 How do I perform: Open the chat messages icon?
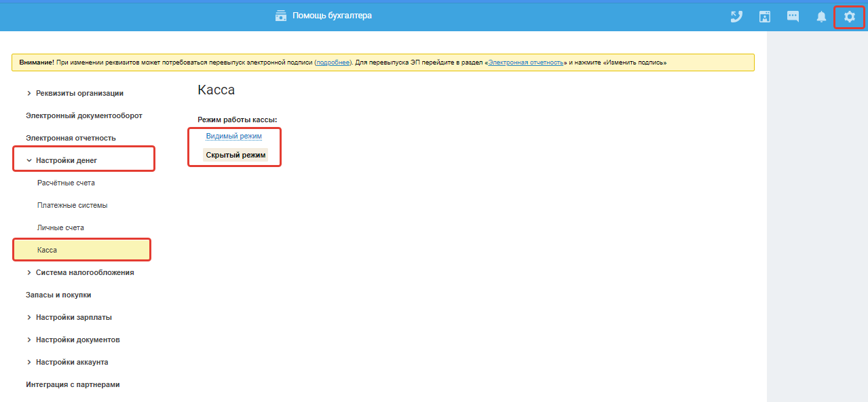coord(793,16)
